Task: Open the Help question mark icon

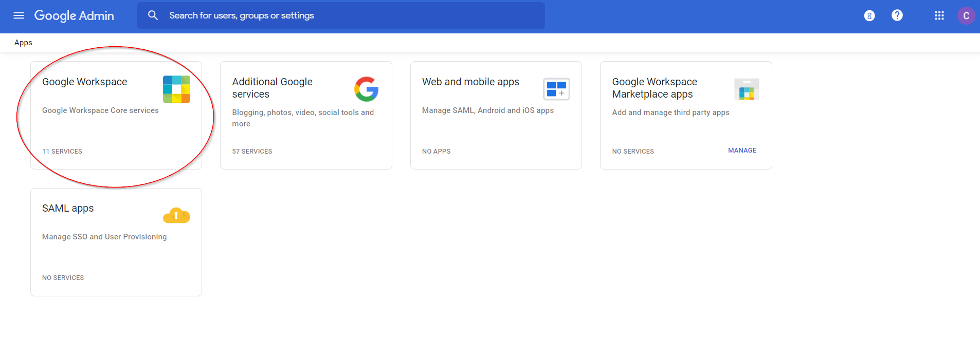Action: (897, 15)
